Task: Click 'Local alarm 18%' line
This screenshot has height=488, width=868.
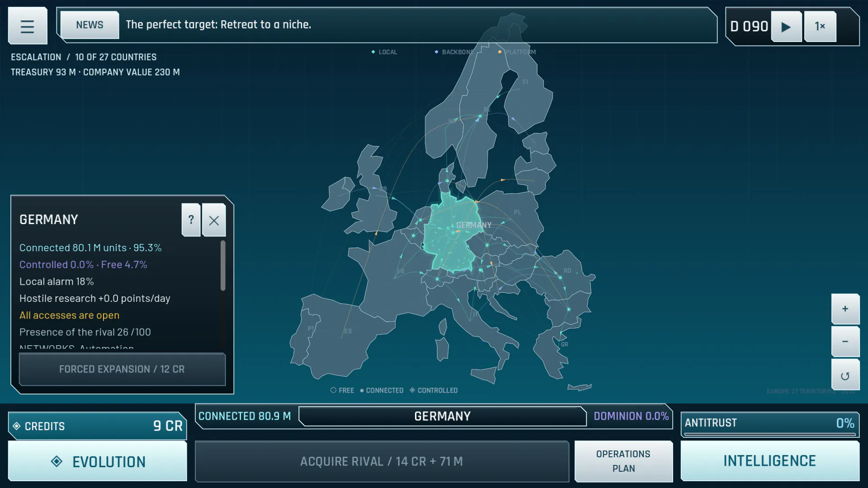Action: point(57,282)
